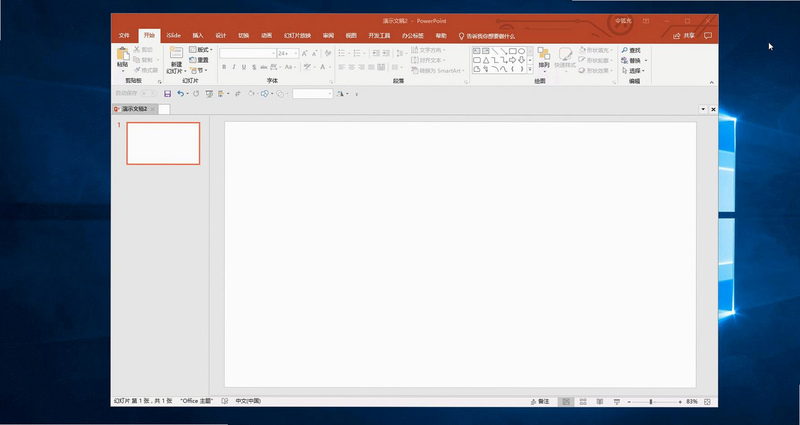Open the Select dropdown in Editing group
The width and height of the screenshot is (800, 425).
pyautogui.click(x=633, y=71)
